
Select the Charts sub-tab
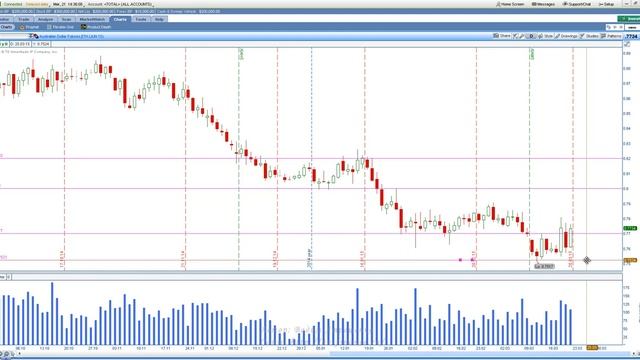tap(7, 27)
